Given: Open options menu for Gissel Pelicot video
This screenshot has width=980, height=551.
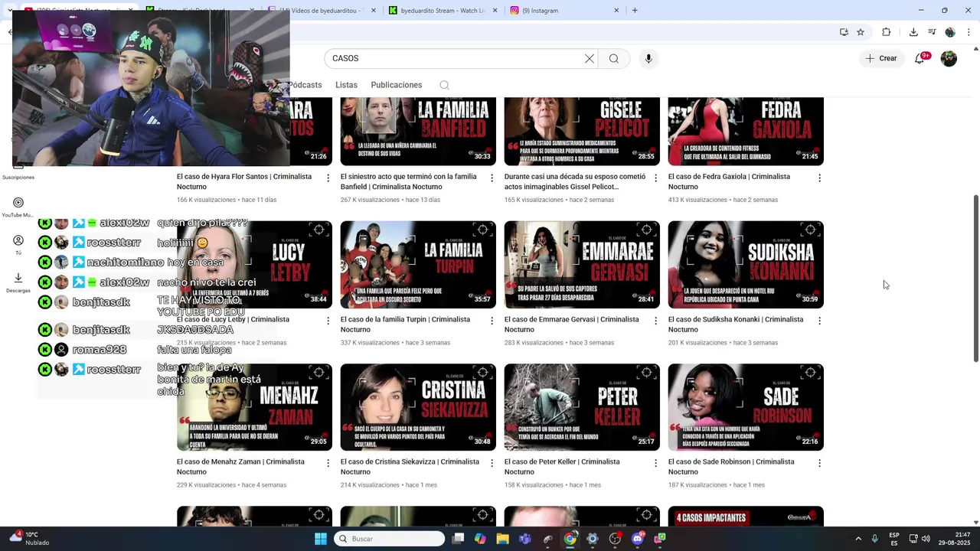Looking at the screenshot, I should (x=655, y=178).
